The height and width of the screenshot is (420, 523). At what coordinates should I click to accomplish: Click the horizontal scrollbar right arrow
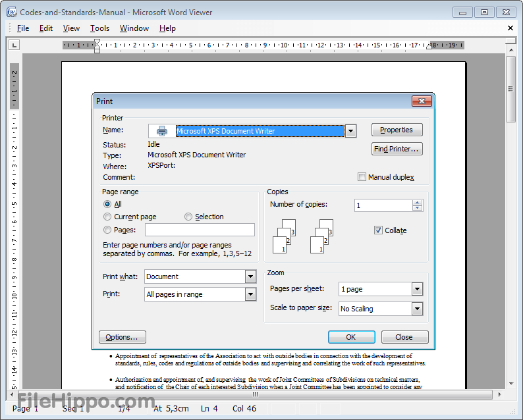[x=499, y=394]
